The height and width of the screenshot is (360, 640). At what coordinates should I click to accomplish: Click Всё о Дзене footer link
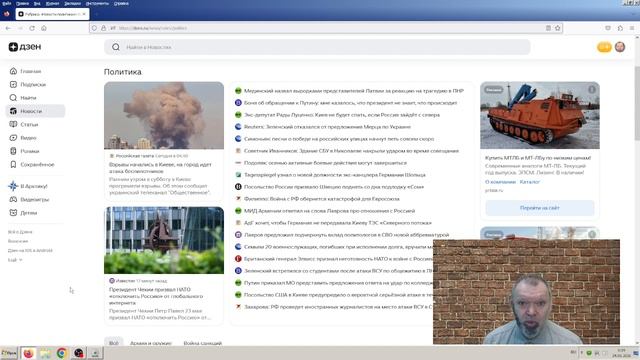pyautogui.click(x=20, y=232)
